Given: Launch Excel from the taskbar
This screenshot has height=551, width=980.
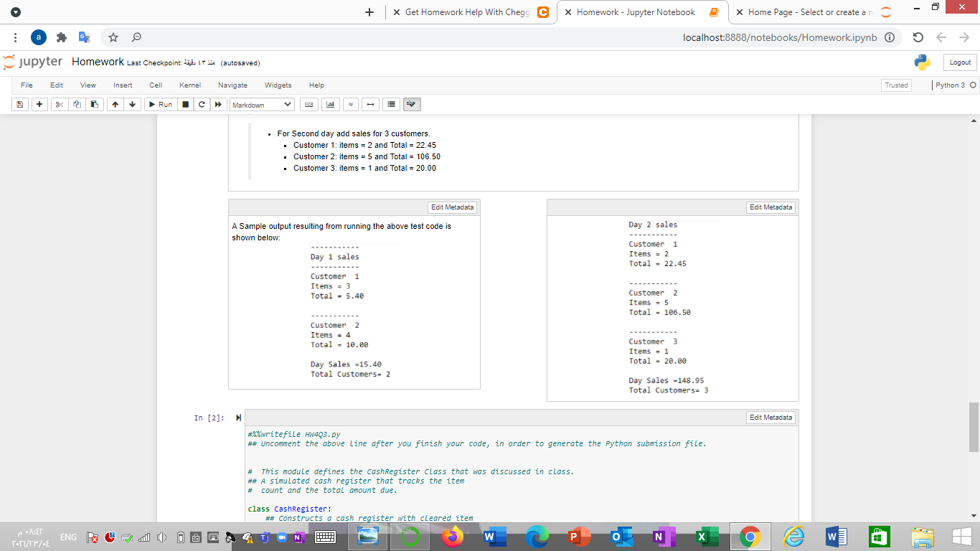Looking at the screenshot, I should coord(707,536).
